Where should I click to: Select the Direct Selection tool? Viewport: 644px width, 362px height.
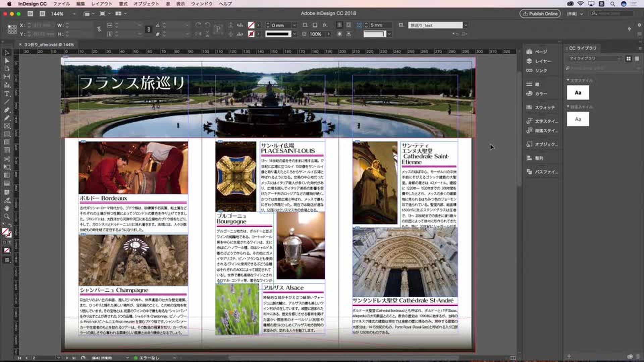(7, 61)
